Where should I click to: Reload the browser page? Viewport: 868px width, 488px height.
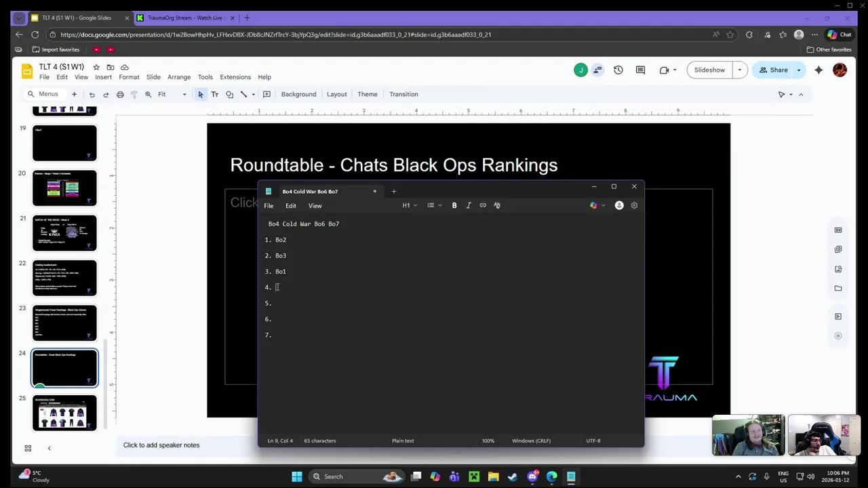[x=35, y=35]
